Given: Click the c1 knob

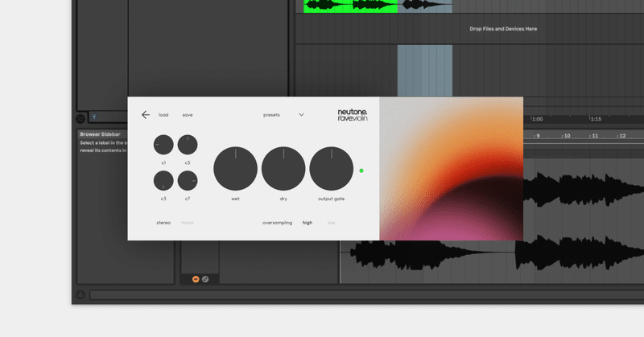Looking at the screenshot, I should (x=163, y=145).
